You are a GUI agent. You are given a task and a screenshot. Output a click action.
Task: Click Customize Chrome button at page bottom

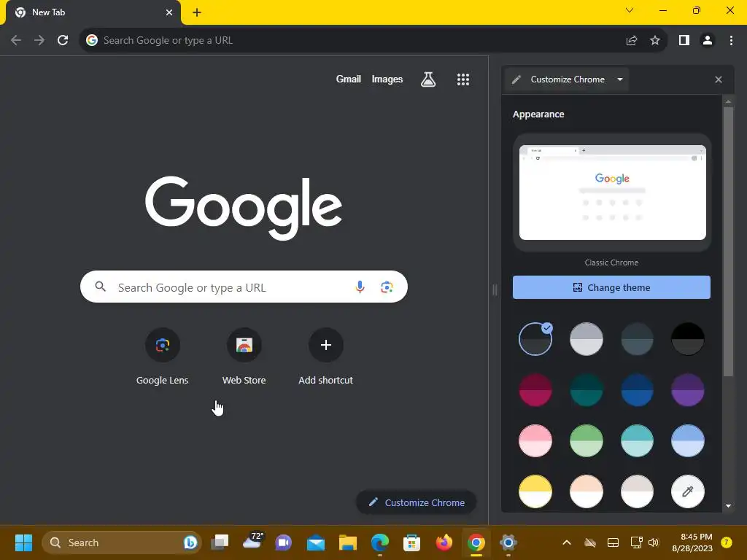[x=417, y=502]
